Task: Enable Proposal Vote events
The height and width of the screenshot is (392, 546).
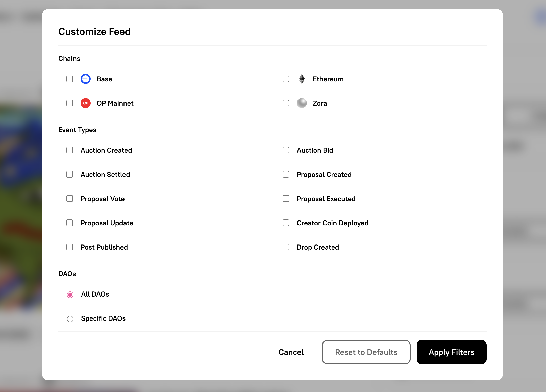Action: pyautogui.click(x=70, y=199)
